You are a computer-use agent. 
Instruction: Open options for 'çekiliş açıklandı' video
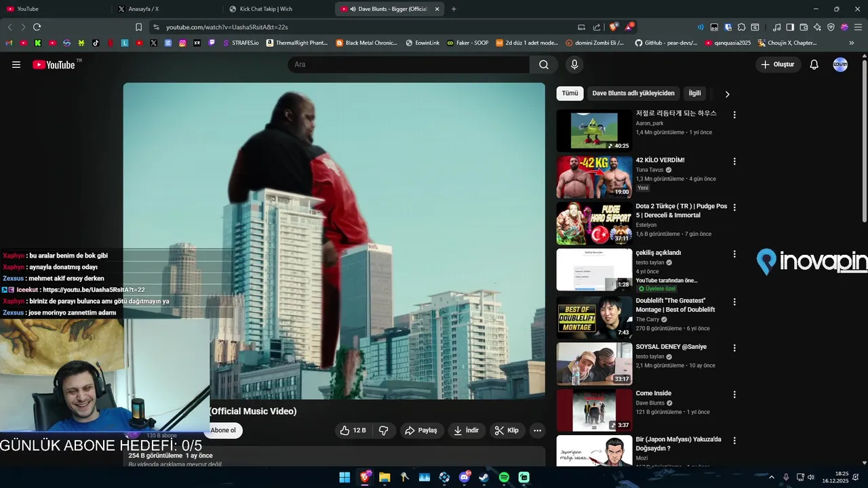click(x=734, y=254)
